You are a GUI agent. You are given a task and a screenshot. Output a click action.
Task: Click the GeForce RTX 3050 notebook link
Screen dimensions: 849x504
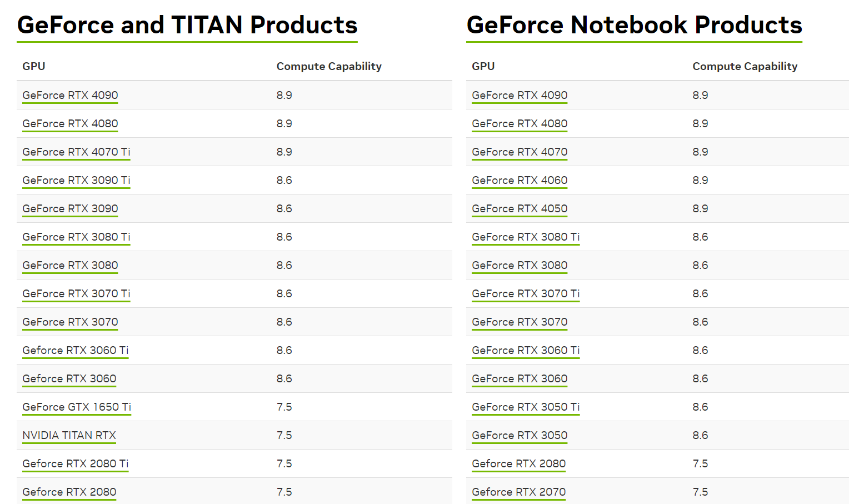point(520,435)
